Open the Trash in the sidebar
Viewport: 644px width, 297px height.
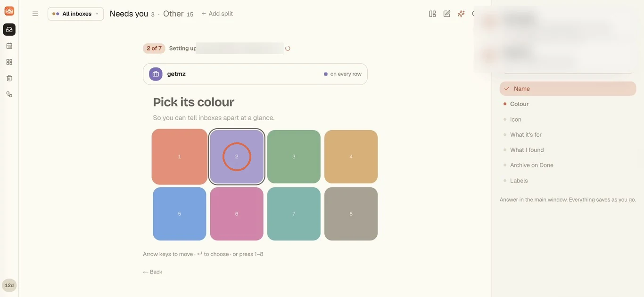pyautogui.click(x=9, y=78)
